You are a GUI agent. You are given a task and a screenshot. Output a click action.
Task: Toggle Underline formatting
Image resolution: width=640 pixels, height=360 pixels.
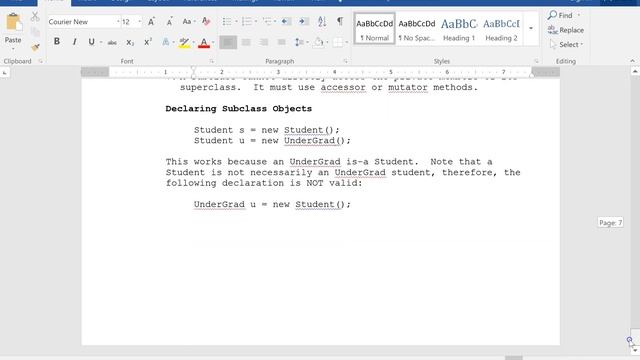(91, 42)
